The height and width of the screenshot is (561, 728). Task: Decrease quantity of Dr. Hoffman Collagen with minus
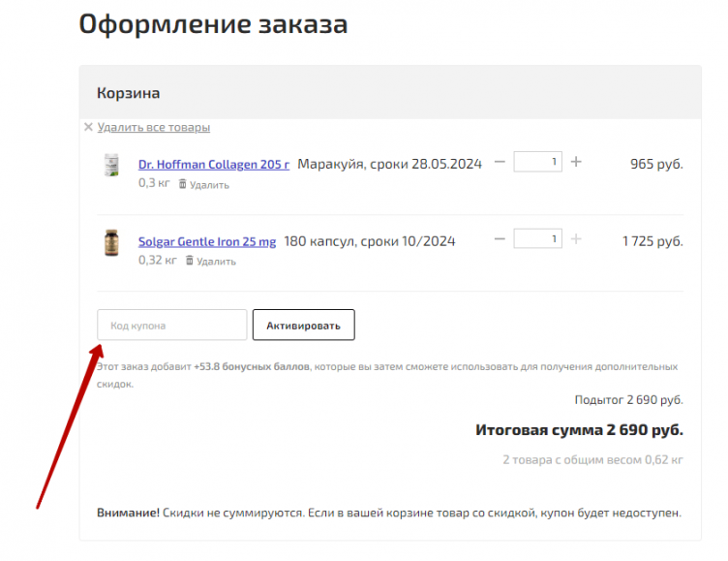[x=500, y=162]
